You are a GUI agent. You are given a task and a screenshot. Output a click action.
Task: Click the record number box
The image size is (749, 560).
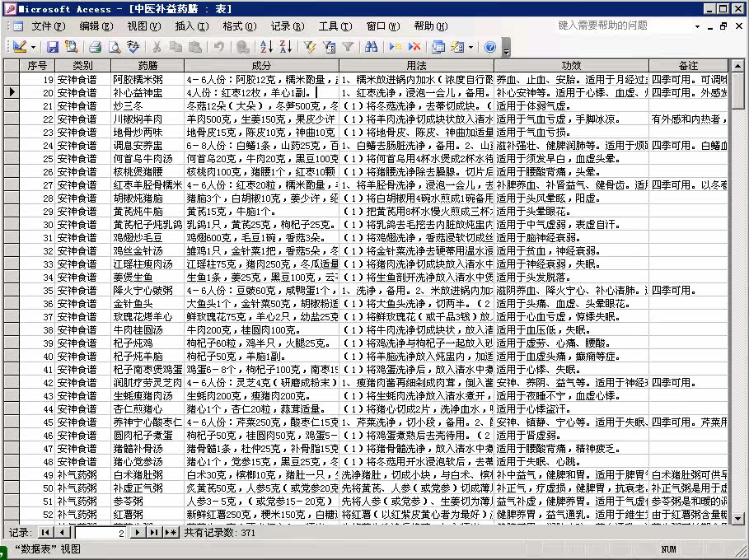(101, 533)
